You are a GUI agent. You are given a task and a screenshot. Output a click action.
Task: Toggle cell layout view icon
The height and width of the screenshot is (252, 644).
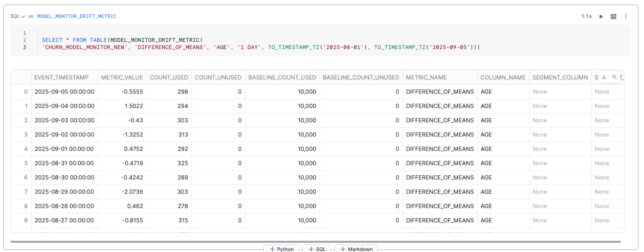(x=614, y=16)
